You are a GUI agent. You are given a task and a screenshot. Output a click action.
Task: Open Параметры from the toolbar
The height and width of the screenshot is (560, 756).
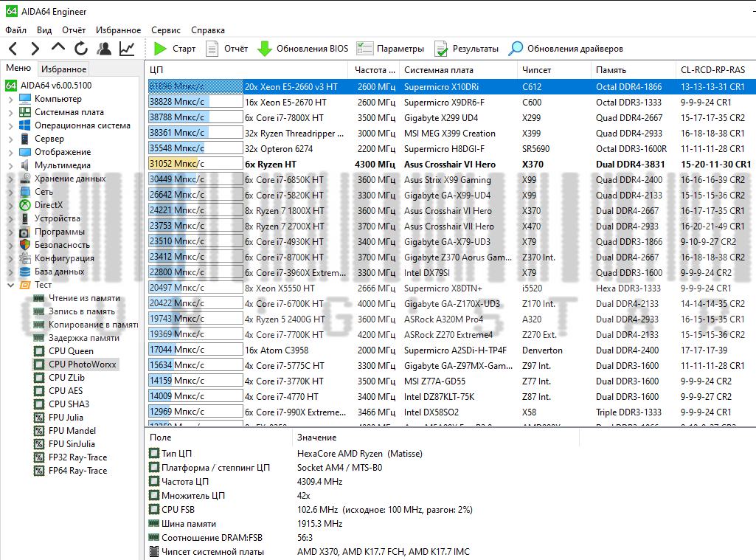(390, 49)
